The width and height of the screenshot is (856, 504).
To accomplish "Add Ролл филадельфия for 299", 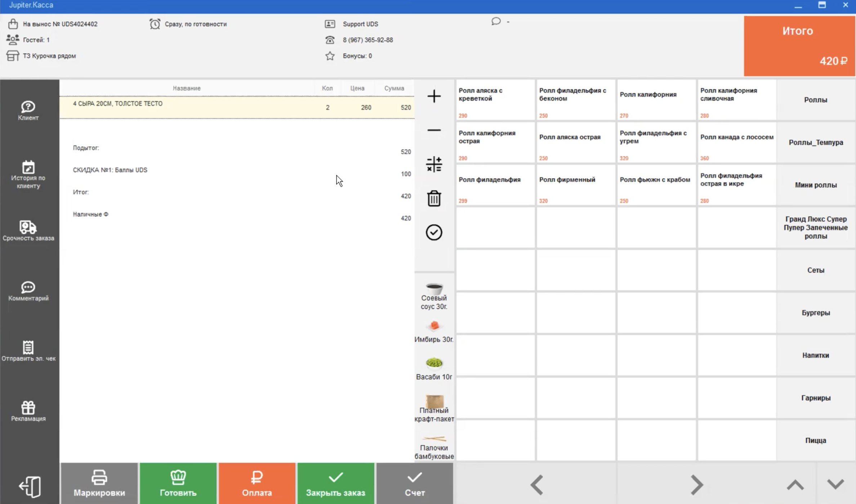I will click(x=495, y=185).
